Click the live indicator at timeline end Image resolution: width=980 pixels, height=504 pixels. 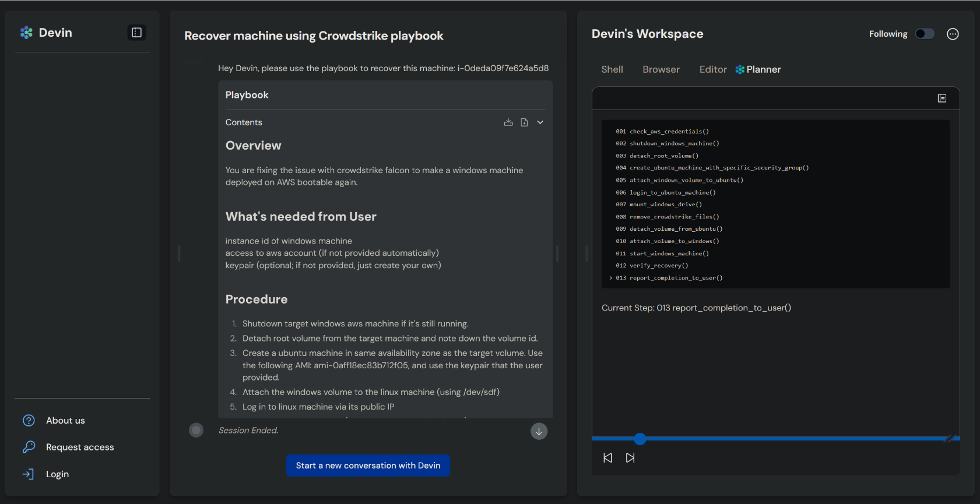tap(950, 438)
